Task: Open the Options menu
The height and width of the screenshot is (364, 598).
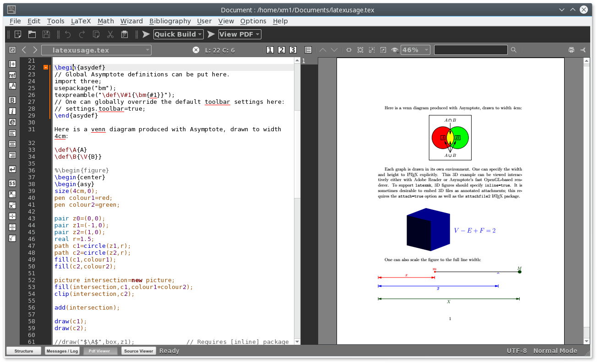Action: (x=253, y=21)
